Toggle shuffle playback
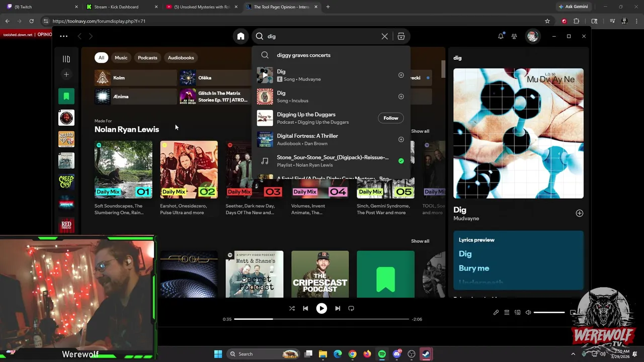 tap(292, 308)
